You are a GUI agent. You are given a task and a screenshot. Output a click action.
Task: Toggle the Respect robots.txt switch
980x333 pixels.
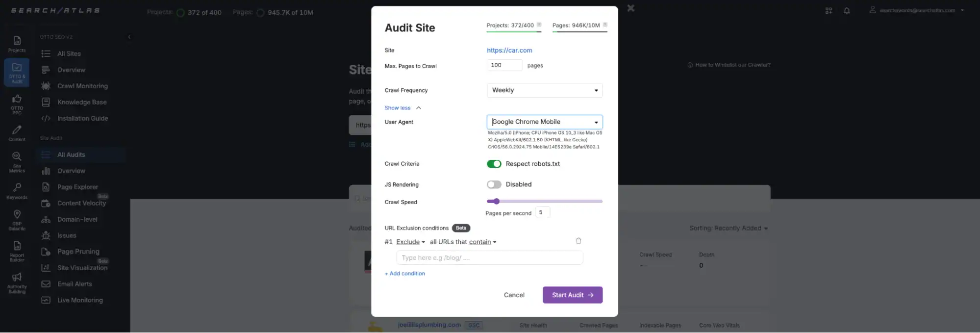point(494,164)
